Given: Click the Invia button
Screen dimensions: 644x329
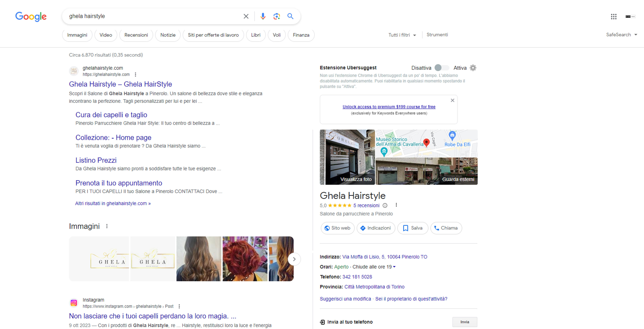Looking at the screenshot, I should (465, 322).
